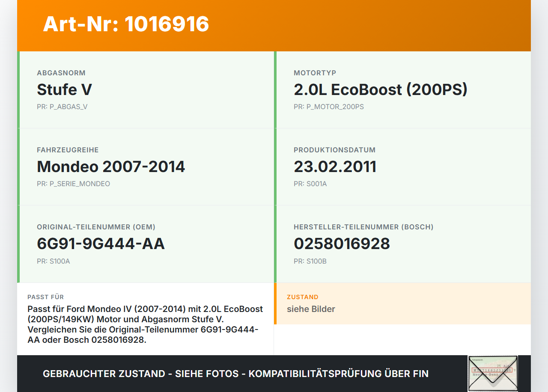Select the ZUSTAND label
Viewport: 548px width, 392px height.
tap(303, 297)
